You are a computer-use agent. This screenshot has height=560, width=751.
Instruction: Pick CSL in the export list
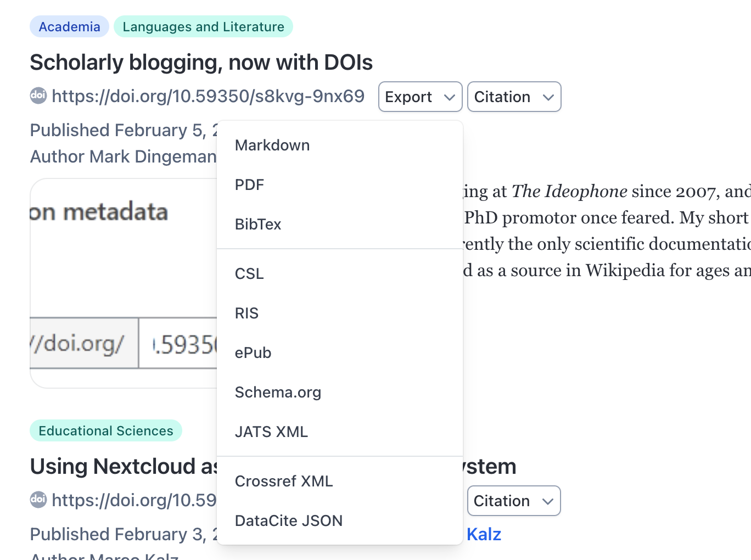(249, 274)
